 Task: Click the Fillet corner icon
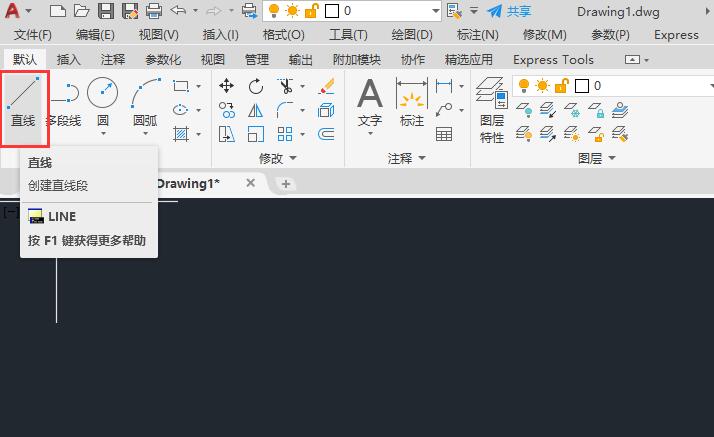pos(285,110)
